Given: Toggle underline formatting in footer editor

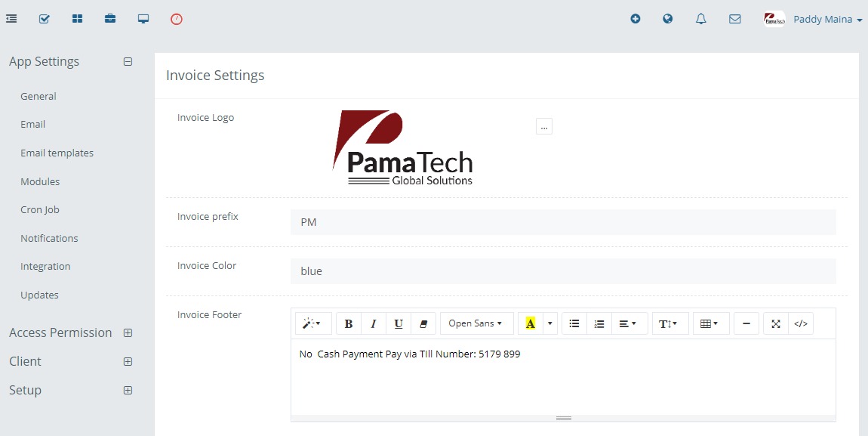Looking at the screenshot, I should click(399, 323).
